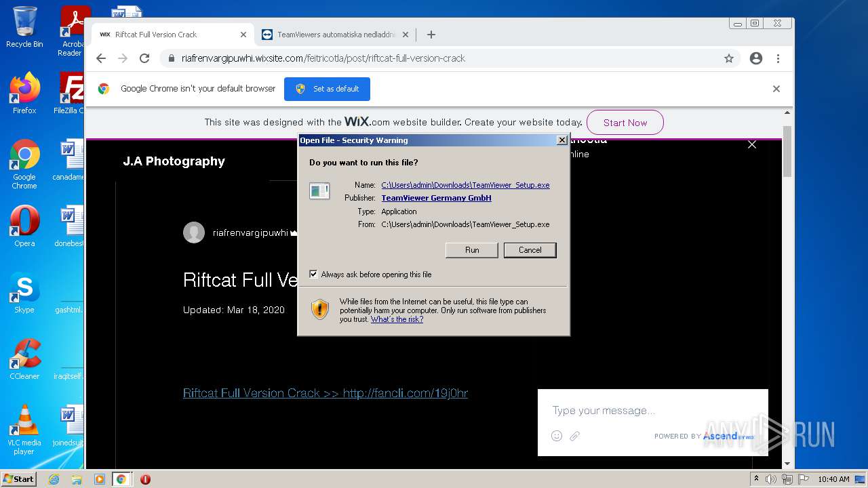Image resolution: width=868 pixels, height=488 pixels.
Task: Select the Opera desktop icon
Action: click(x=24, y=226)
